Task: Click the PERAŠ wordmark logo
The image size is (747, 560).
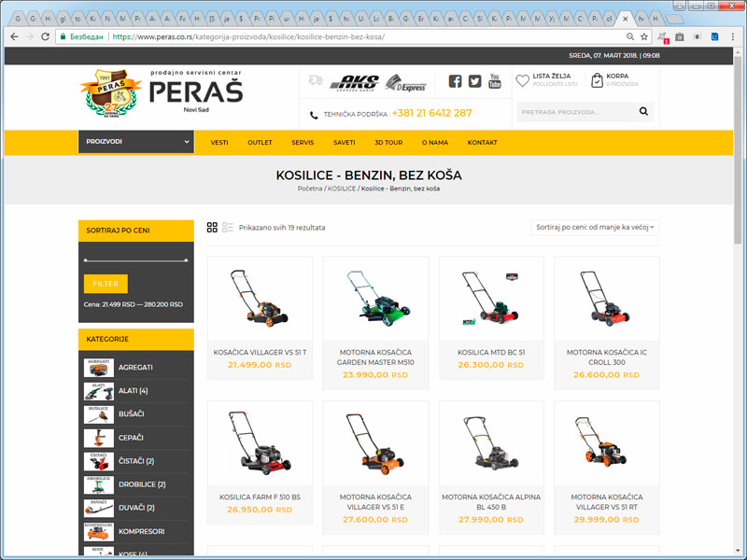Action: [x=196, y=91]
